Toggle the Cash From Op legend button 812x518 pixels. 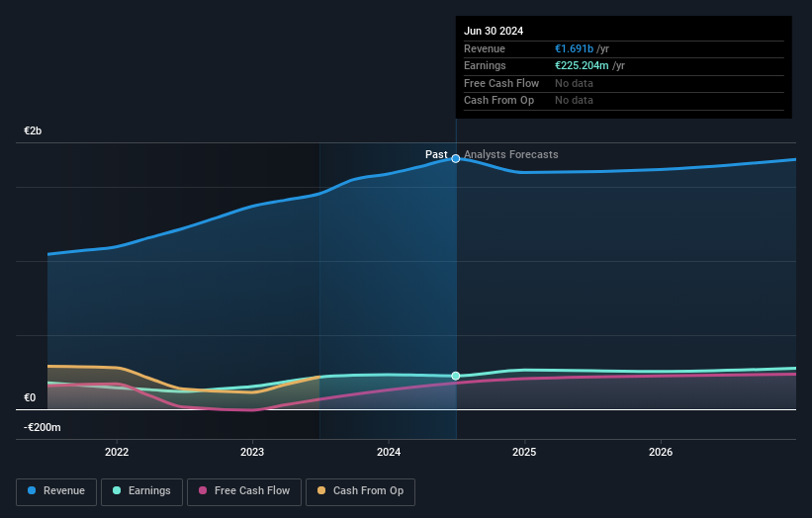[360, 491]
